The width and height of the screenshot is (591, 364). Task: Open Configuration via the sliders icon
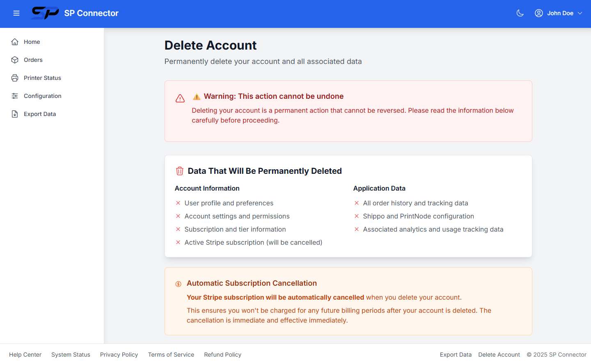tap(14, 96)
